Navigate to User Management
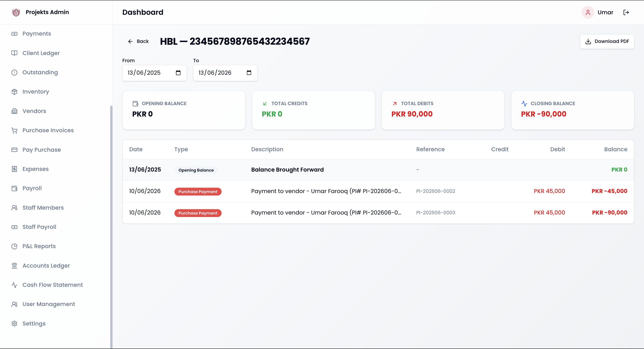Image resolution: width=644 pixels, height=349 pixels. (x=49, y=304)
